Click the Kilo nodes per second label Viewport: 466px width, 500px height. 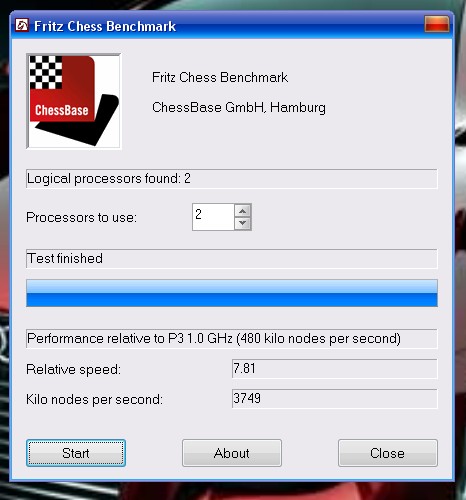[94, 399]
